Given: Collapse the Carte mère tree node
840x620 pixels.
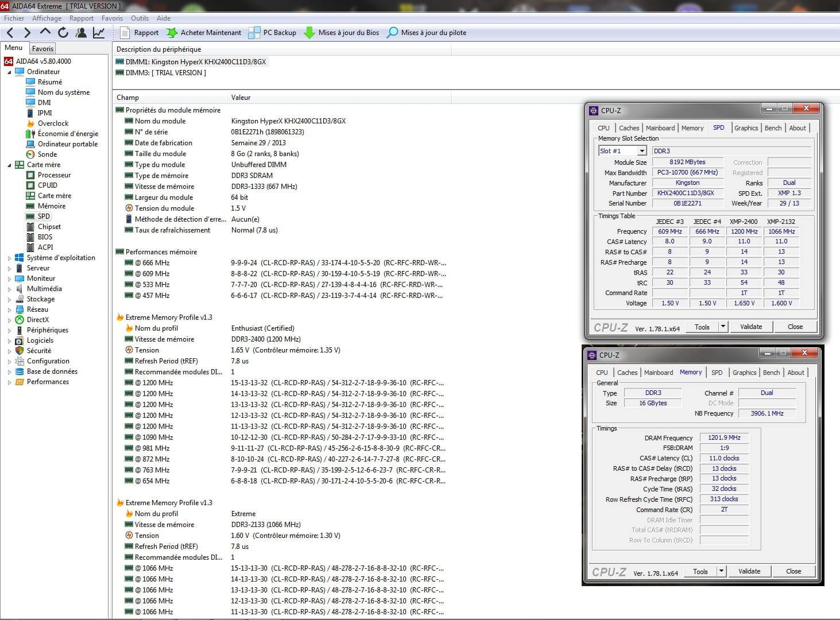Looking at the screenshot, I should 9,165.
